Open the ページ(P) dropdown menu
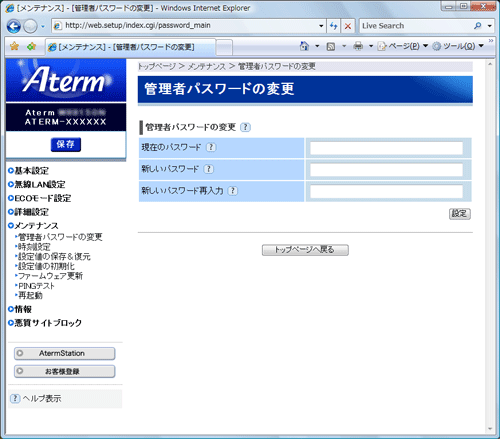 pos(403,46)
